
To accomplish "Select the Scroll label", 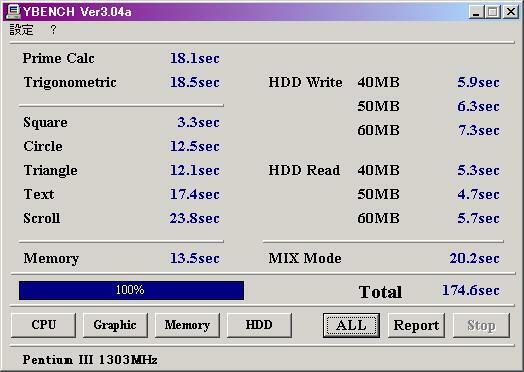I will (41, 218).
